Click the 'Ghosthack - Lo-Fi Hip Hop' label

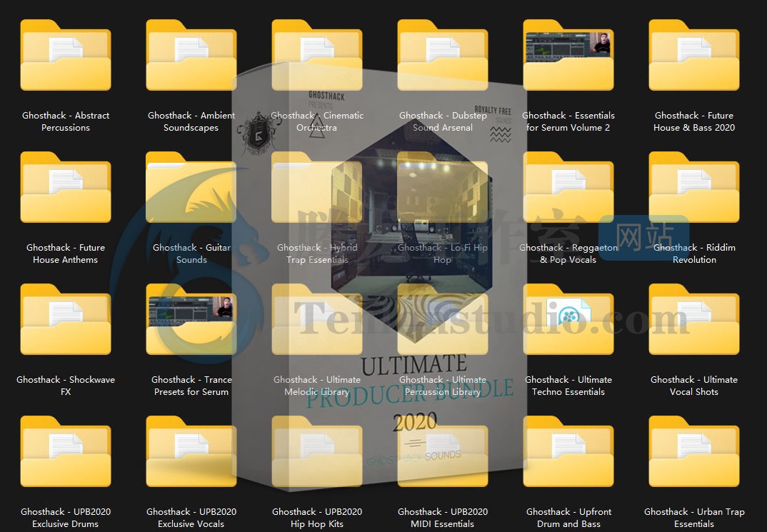[x=443, y=254]
